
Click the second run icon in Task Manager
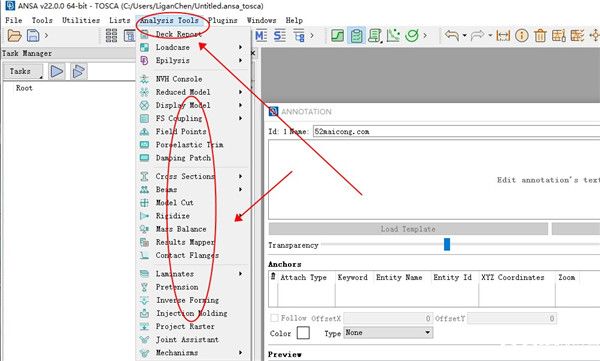[x=78, y=71]
